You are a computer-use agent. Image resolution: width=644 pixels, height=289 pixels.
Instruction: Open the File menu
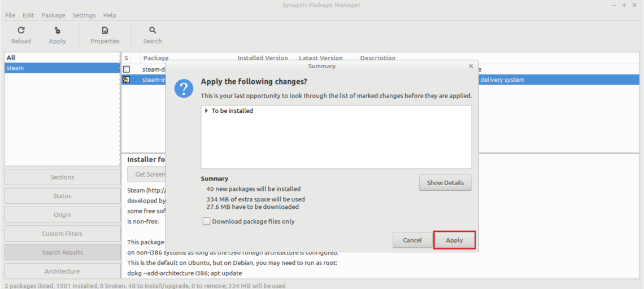pyautogui.click(x=10, y=15)
